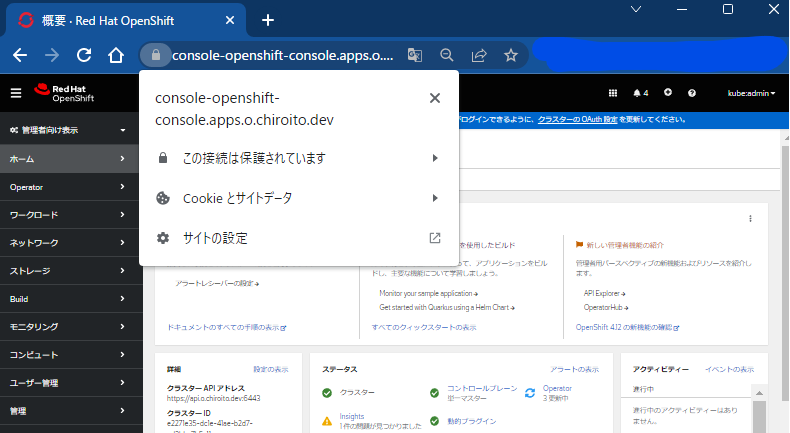This screenshot has height=433, width=790.
Task: Close the site information popup
Action: pos(435,98)
